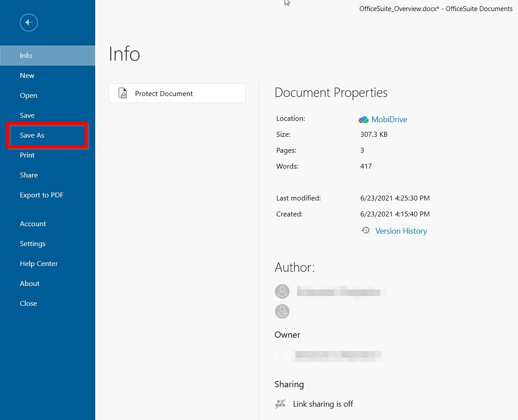Click the add author icon
This screenshot has height=420, width=518.
282,311
